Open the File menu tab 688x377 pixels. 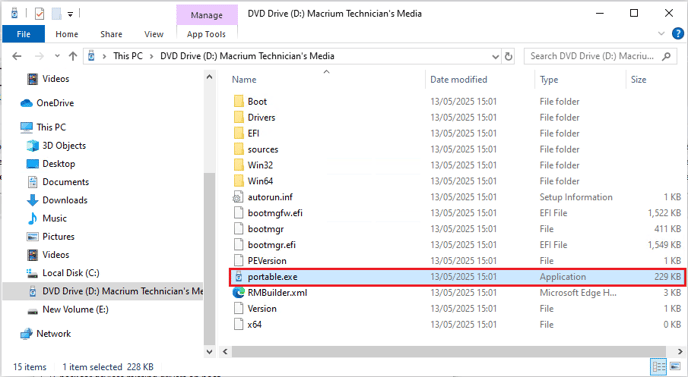coord(24,34)
